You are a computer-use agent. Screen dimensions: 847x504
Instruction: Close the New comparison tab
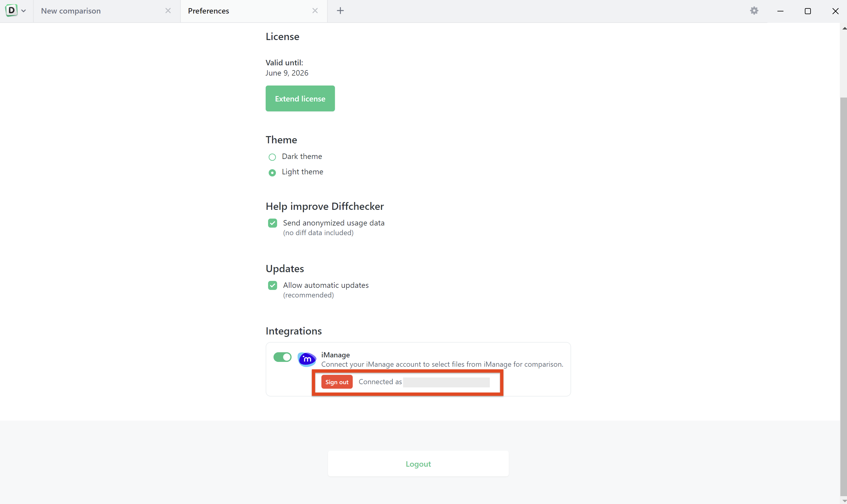point(168,11)
